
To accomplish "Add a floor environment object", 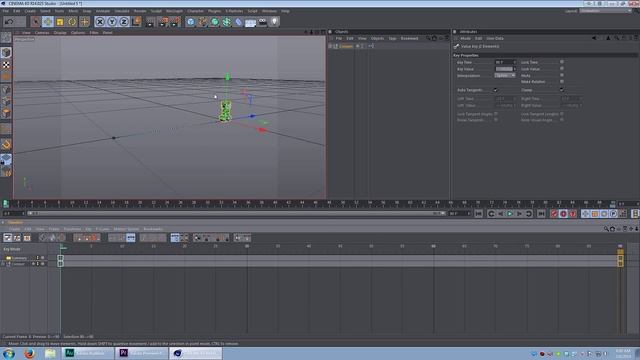I will tap(250, 22).
